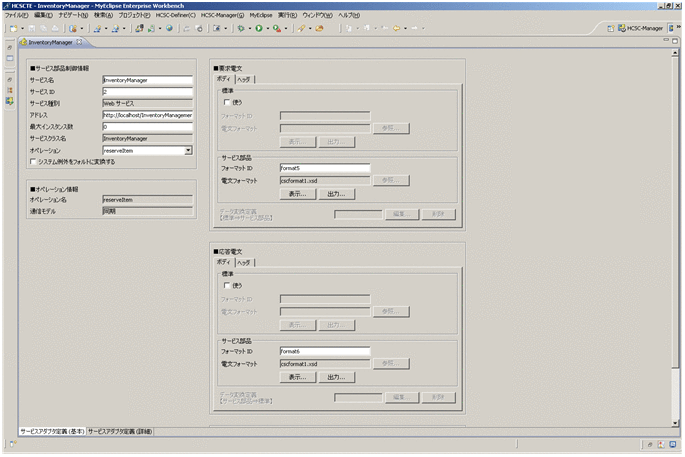Click the New file toolbar icon

[x=12, y=28]
